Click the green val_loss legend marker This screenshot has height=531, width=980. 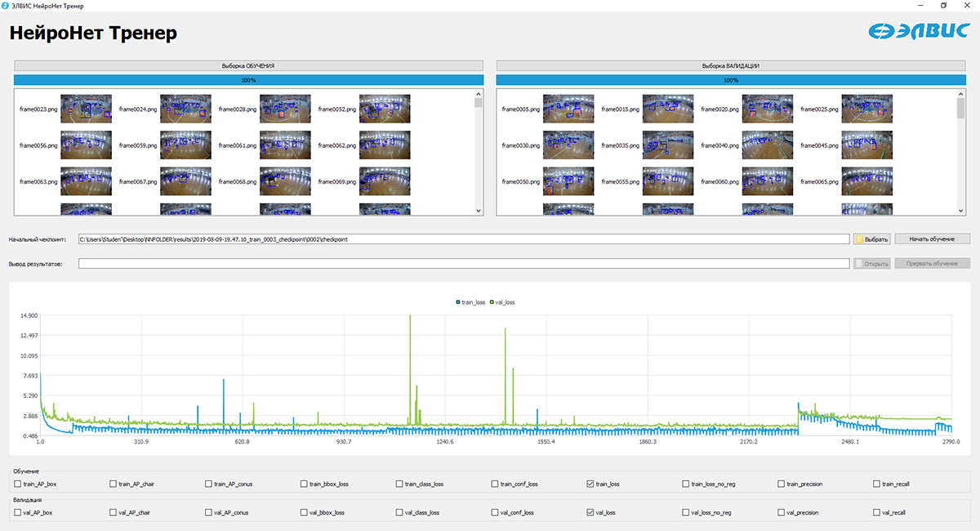tap(491, 302)
